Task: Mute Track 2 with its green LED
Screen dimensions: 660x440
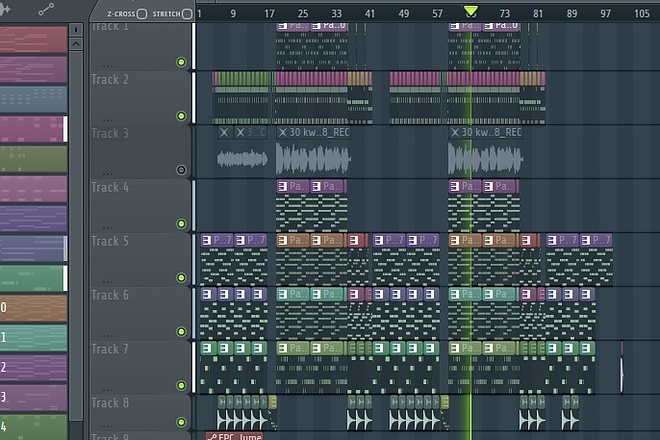Action: click(181, 116)
